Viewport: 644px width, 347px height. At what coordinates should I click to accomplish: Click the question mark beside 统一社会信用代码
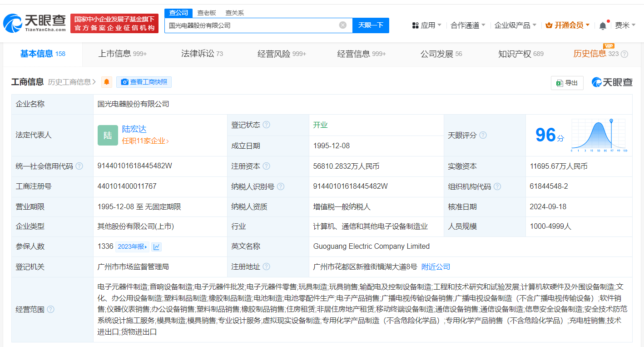coord(79,166)
